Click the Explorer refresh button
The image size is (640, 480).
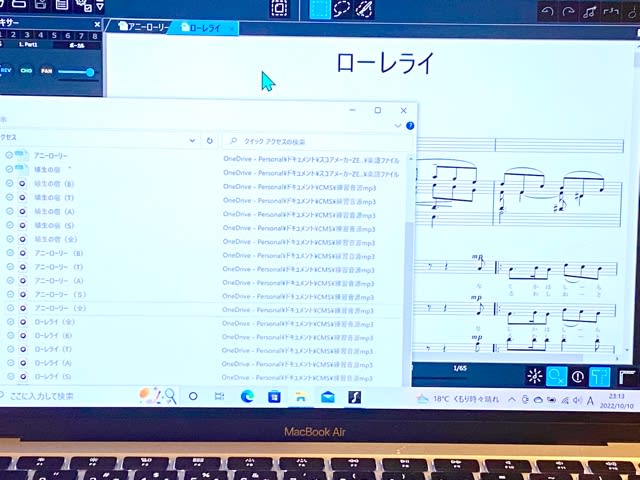209,141
